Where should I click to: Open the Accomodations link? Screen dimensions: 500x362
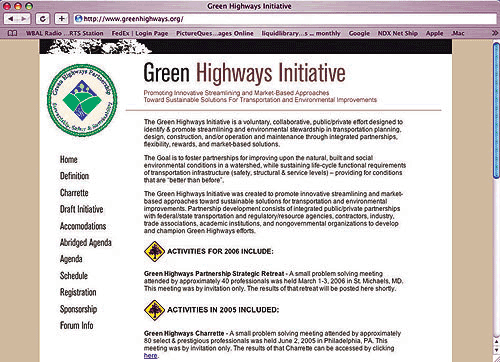[x=83, y=226]
